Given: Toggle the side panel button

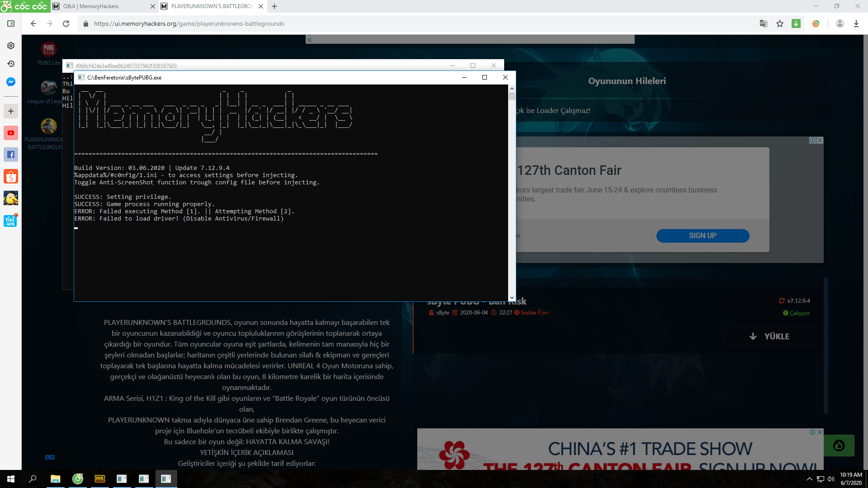Looking at the screenshot, I should pos(11,23).
